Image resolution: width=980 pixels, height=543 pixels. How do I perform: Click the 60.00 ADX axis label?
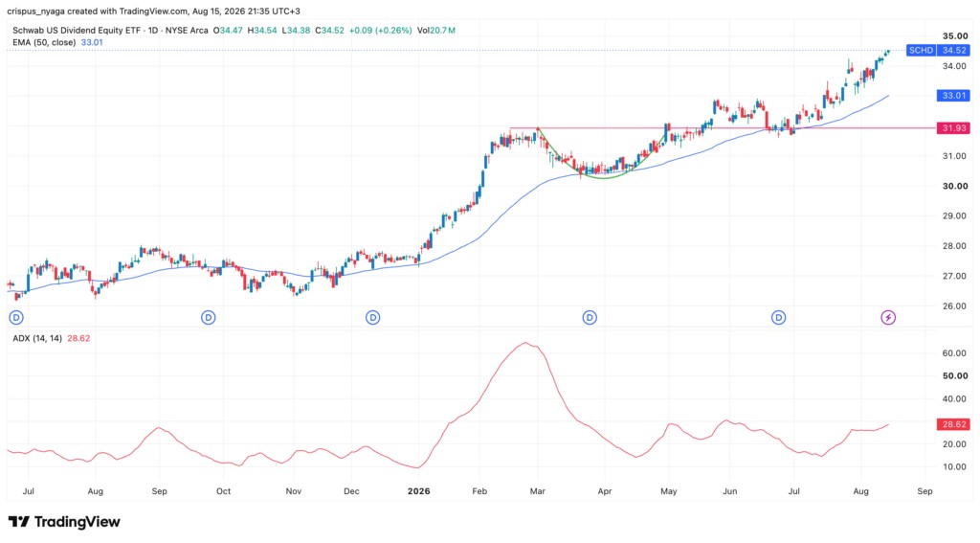[955, 353]
